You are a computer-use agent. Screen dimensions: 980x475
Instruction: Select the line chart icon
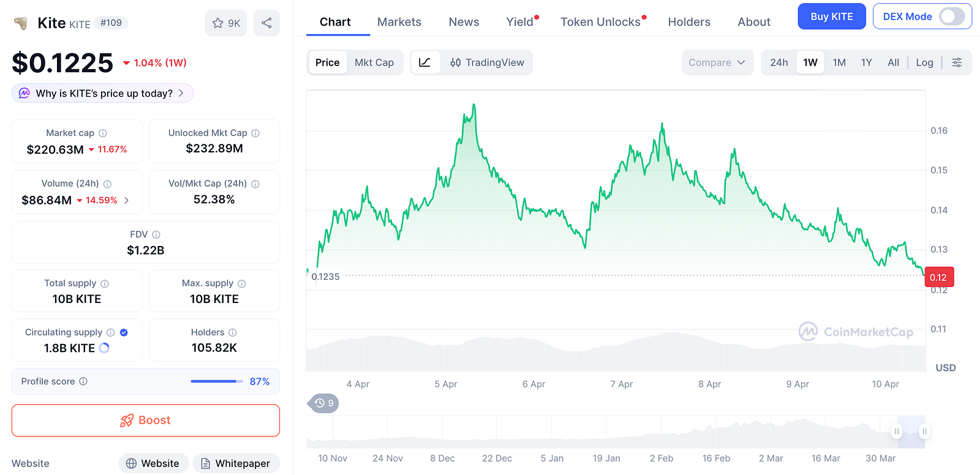click(x=425, y=62)
